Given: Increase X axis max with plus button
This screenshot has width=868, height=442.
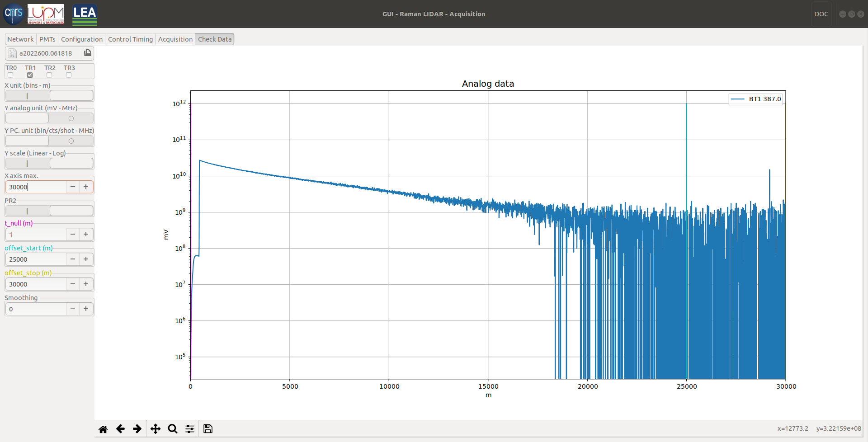Looking at the screenshot, I should [x=86, y=187].
